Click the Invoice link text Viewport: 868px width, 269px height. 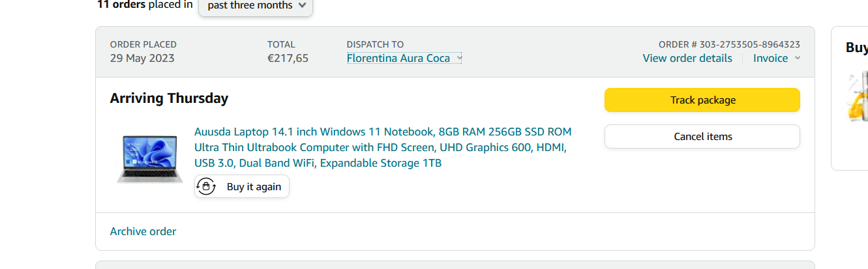770,59
